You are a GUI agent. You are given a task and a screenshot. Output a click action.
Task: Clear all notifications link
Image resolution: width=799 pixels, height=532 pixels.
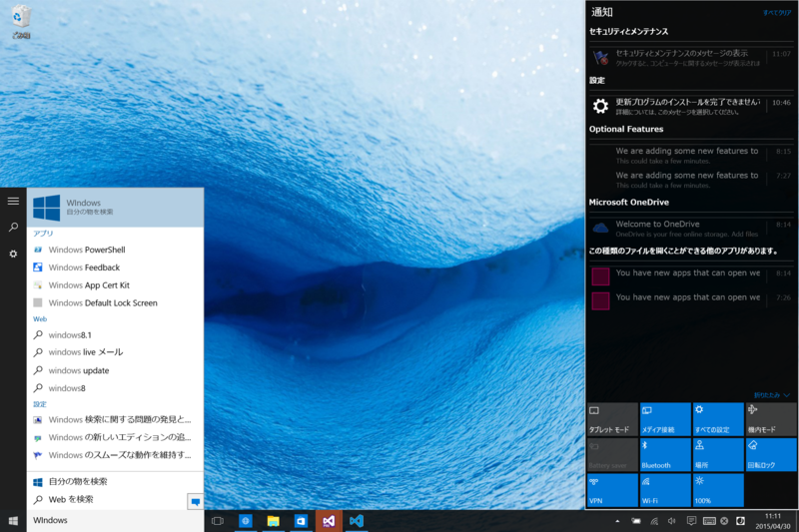point(777,13)
